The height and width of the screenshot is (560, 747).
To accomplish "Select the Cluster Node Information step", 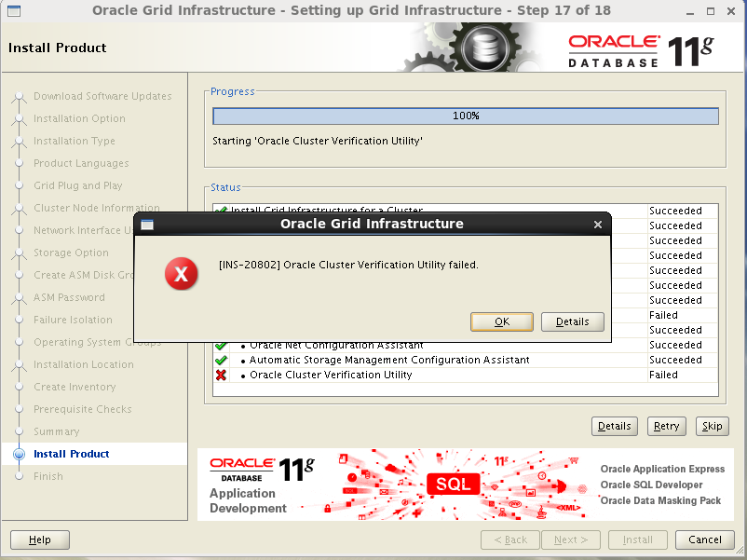I will tap(97, 208).
